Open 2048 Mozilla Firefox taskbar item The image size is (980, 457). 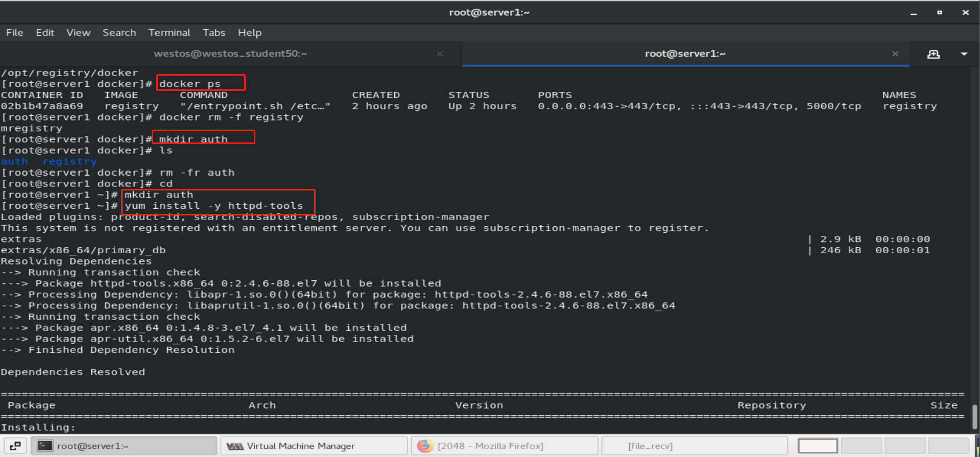504,446
